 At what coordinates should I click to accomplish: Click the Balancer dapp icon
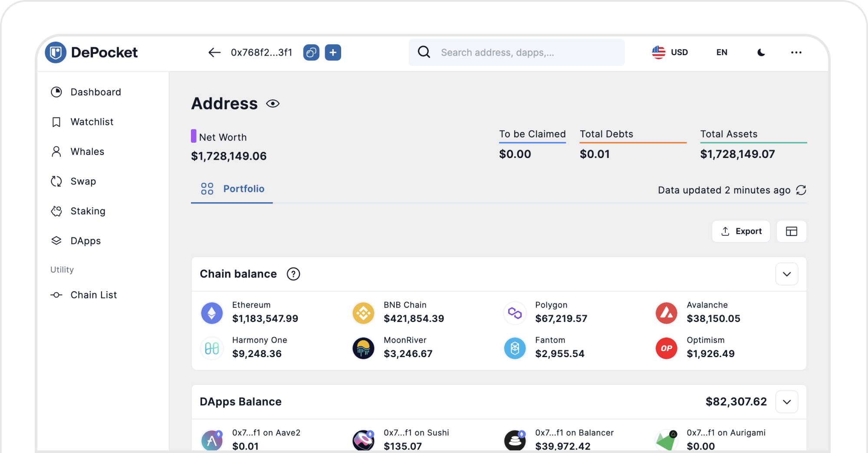[515, 440]
